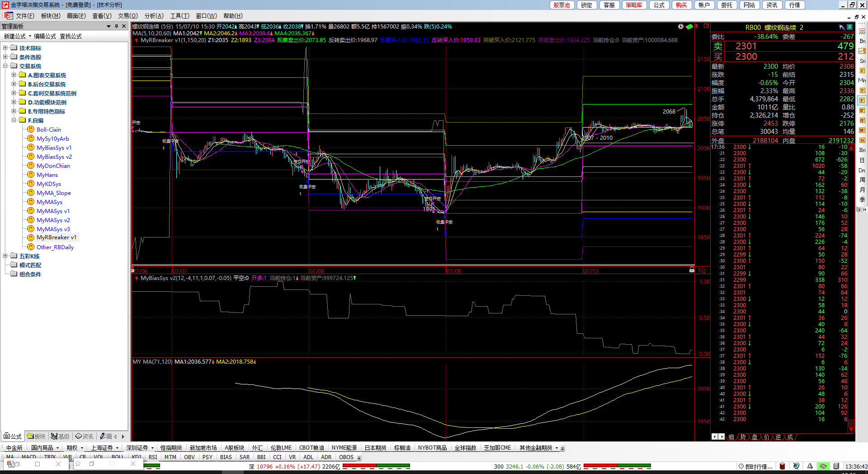Toggle the red split-panel icon above chart

pos(706,26)
